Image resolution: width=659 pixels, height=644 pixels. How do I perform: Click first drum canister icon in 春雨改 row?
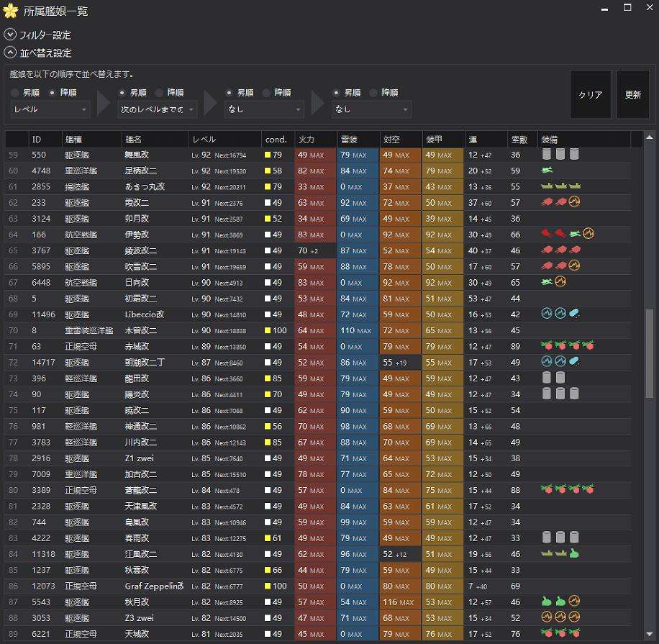point(546,538)
